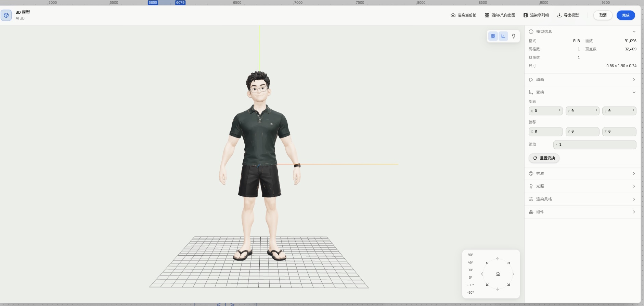Toggle the lightbulb lighting button
The width and height of the screenshot is (644, 306).
[x=514, y=36]
